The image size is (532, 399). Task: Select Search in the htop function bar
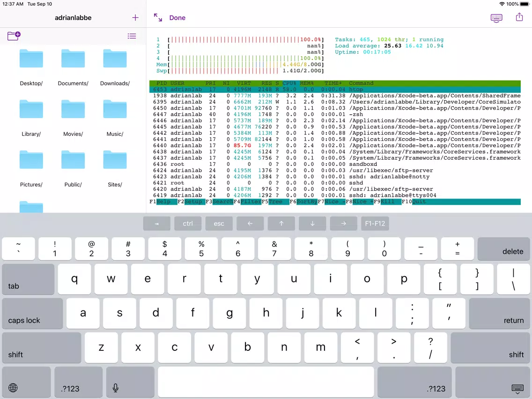click(x=220, y=201)
